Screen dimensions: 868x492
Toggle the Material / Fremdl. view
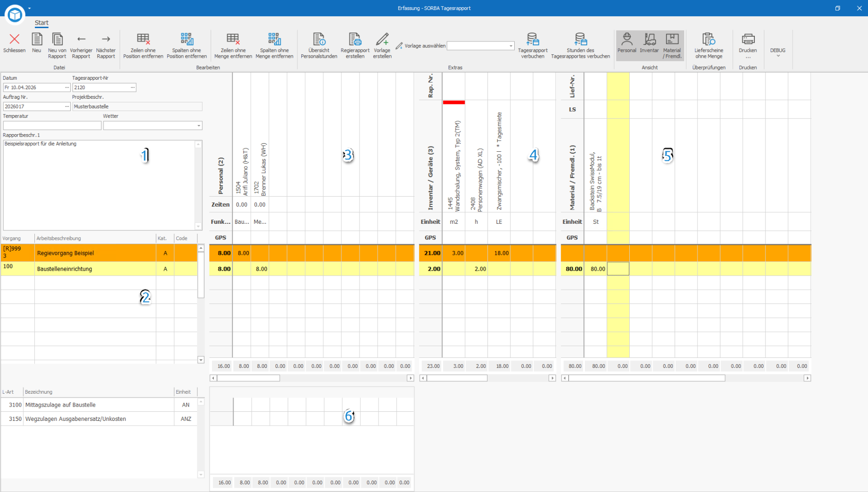click(x=672, y=45)
